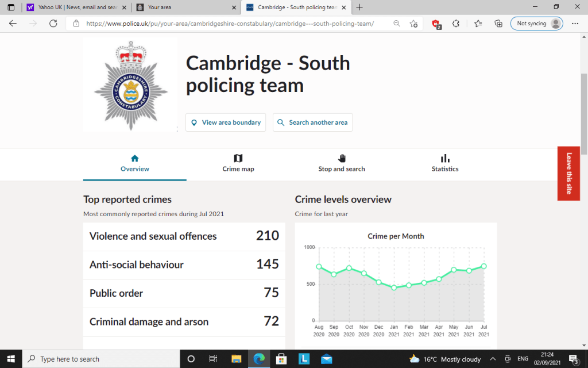The width and height of the screenshot is (588, 368).
Task: Click the address bar URL field
Action: pos(230,24)
